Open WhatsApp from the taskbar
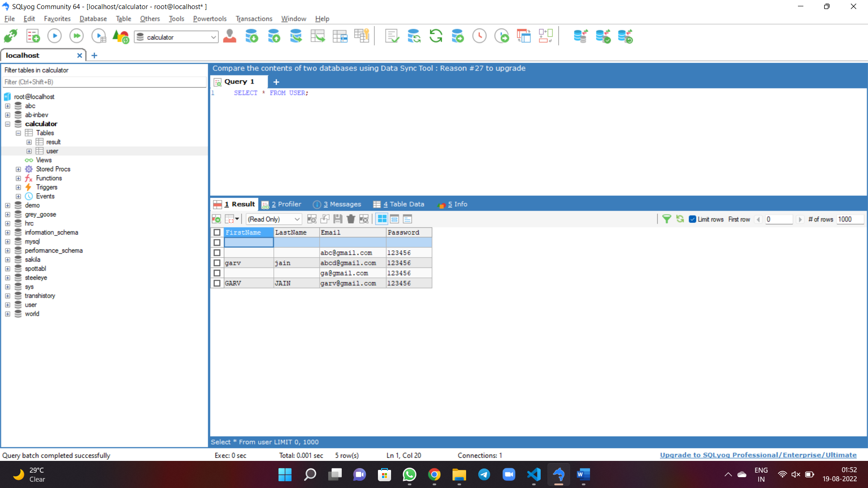Screen dimensions: 868x488 pos(410,474)
